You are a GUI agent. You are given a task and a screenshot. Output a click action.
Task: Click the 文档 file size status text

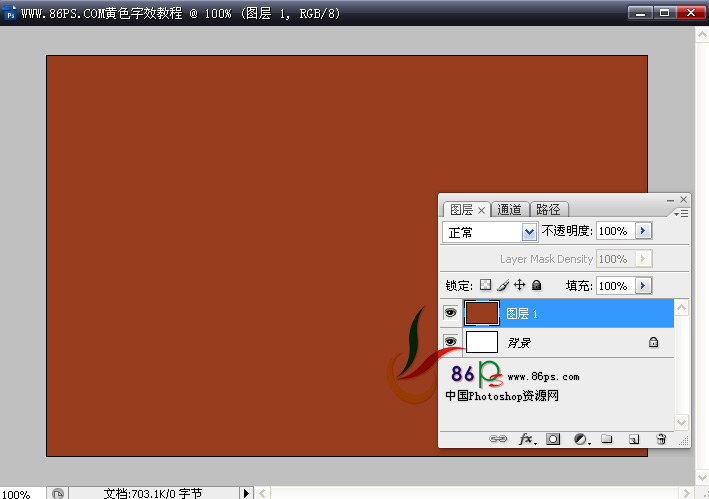(x=153, y=493)
